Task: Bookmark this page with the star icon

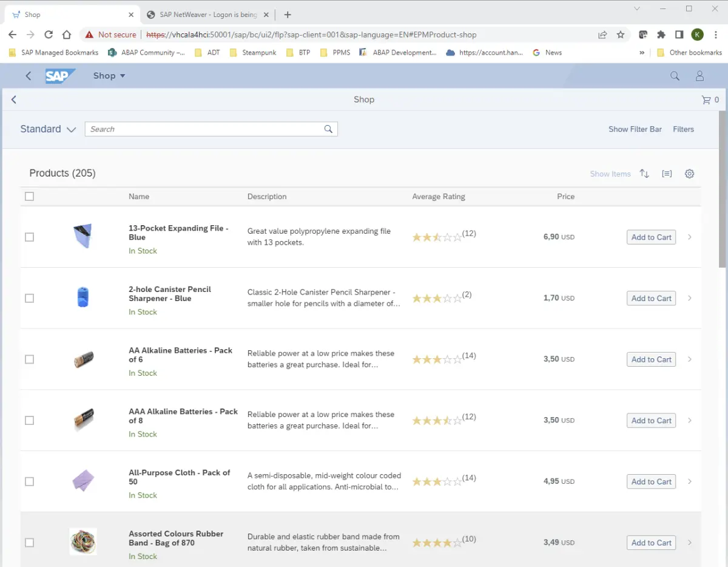Action: tap(621, 35)
